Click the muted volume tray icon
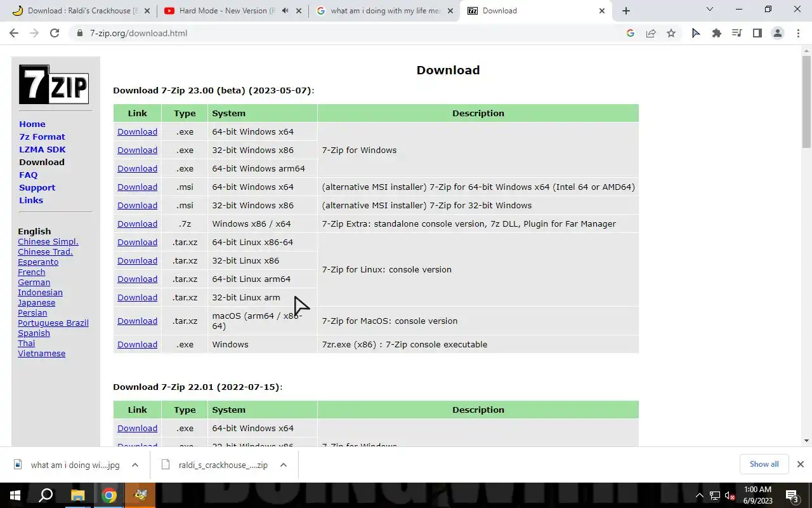Screen dimensions: 812x508 pos(730,496)
